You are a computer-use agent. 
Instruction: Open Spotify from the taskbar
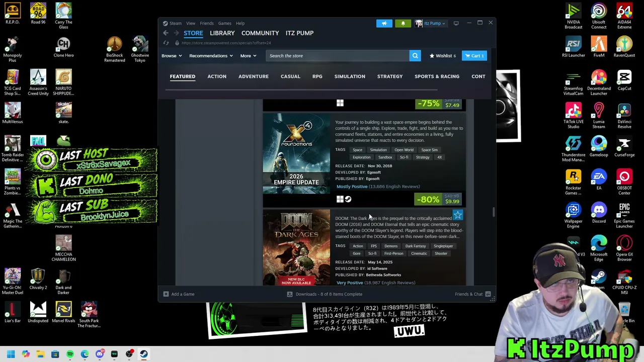tap(70, 354)
